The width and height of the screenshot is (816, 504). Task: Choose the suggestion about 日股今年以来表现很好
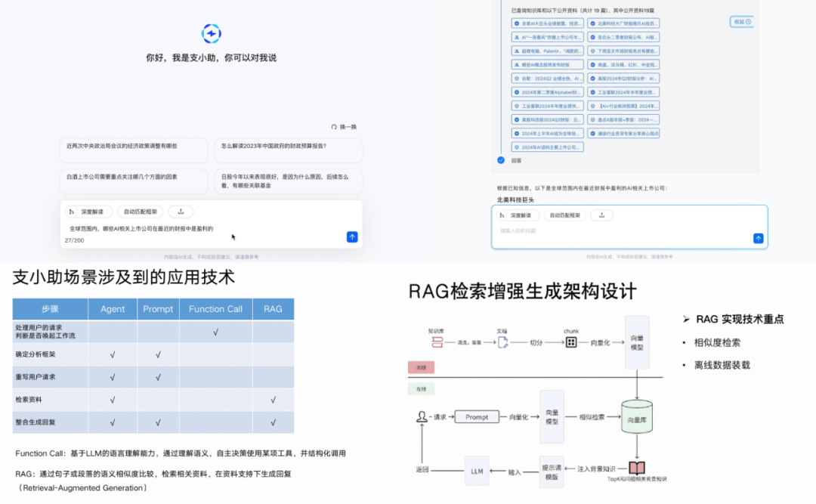(289, 181)
